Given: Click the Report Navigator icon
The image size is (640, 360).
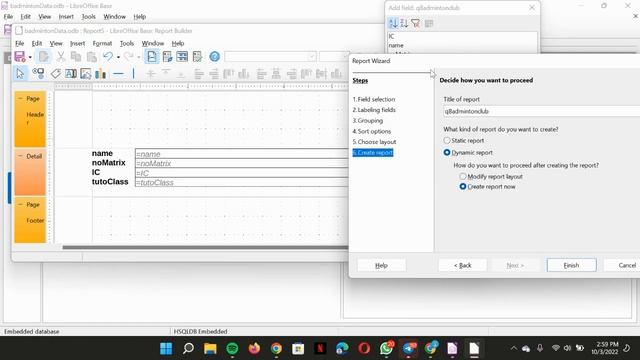Looking at the screenshot, I should (198, 56).
